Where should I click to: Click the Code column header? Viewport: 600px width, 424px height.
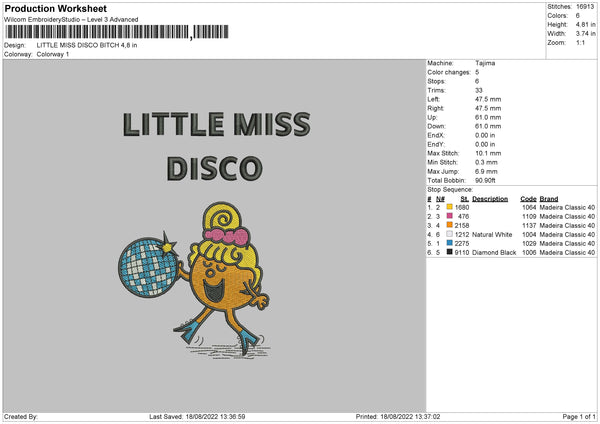[x=528, y=199]
